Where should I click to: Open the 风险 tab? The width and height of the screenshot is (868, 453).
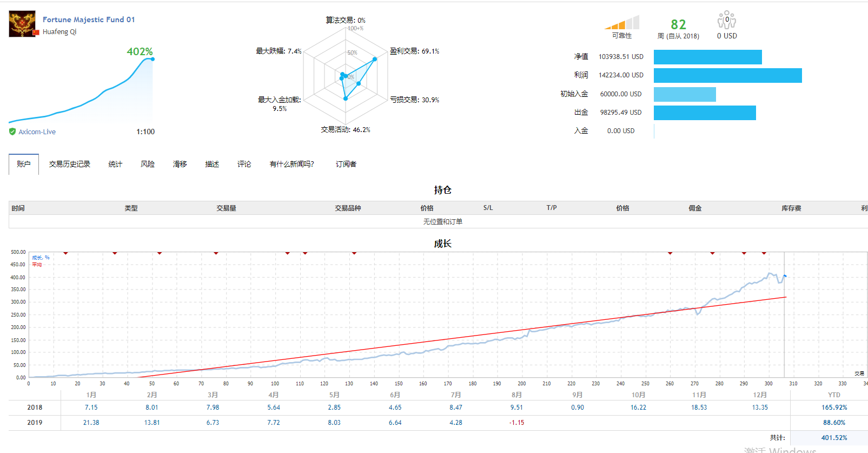pyautogui.click(x=148, y=164)
